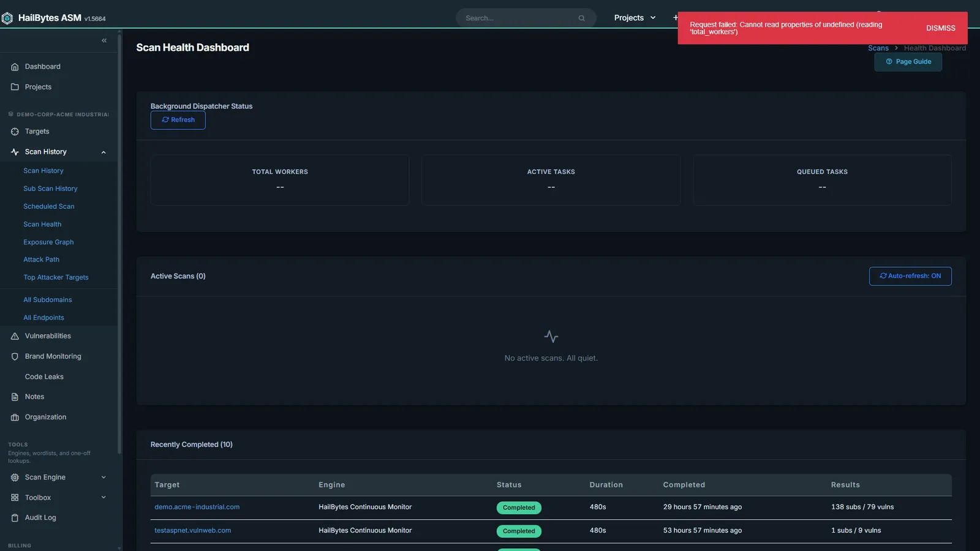Select Scan Health menu item
The image size is (980, 551).
coord(42,224)
